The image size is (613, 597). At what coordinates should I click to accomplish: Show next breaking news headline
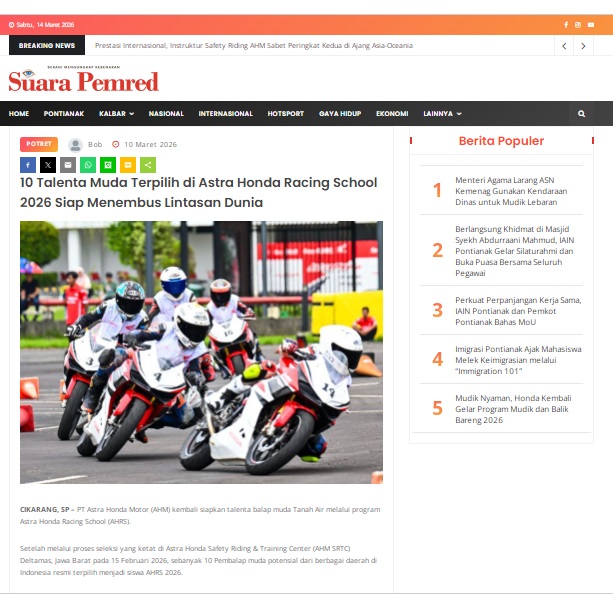(x=585, y=46)
